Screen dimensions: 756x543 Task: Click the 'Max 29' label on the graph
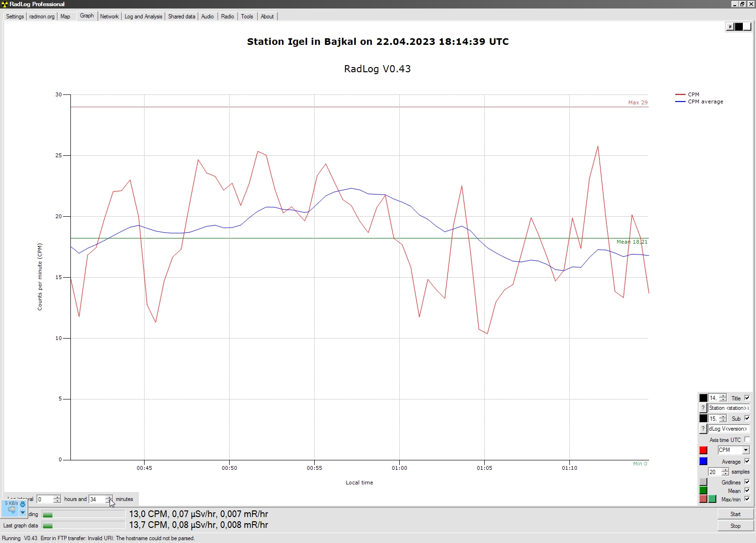tap(637, 102)
